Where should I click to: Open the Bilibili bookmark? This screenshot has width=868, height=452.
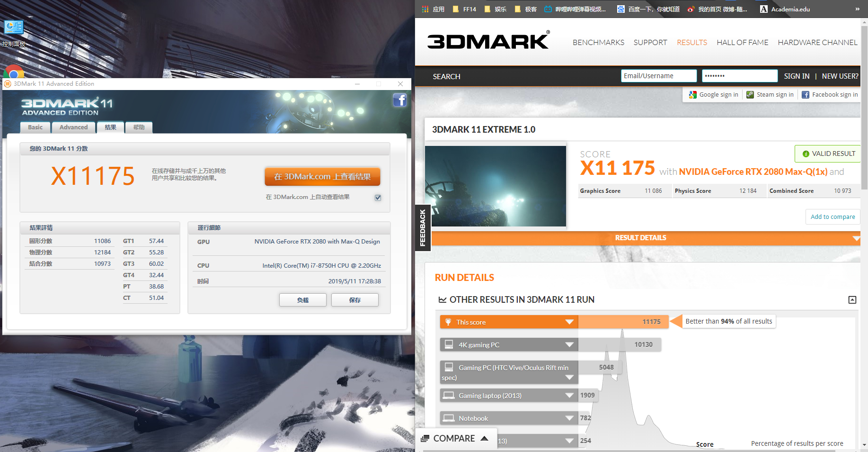click(575, 9)
